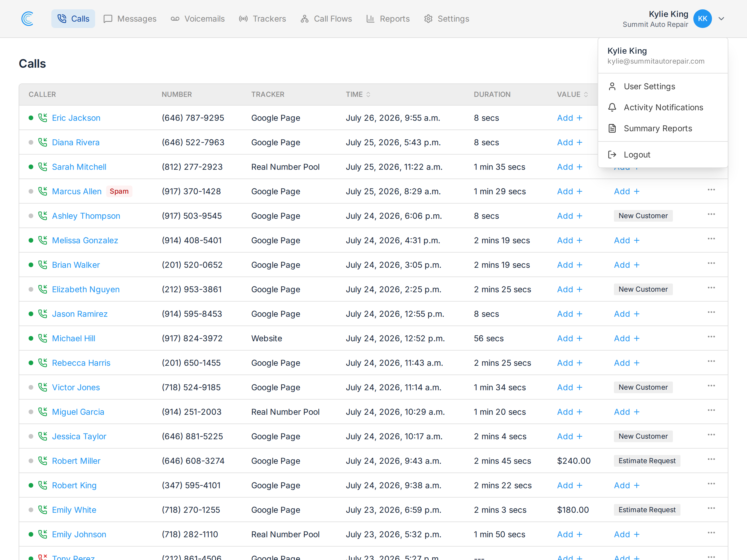Image resolution: width=747 pixels, height=560 pixels.
Task: Open the Settings tab
Action: [x=447, y=19]
